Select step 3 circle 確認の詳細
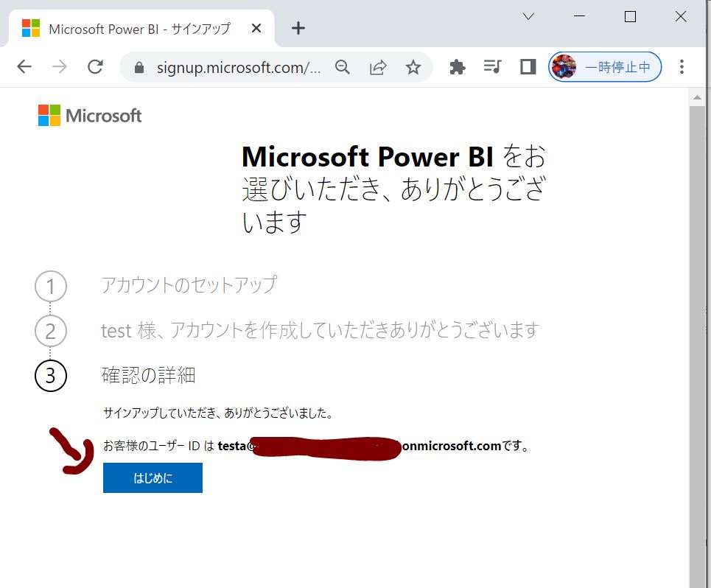711x588 pixels. point(51,375)
